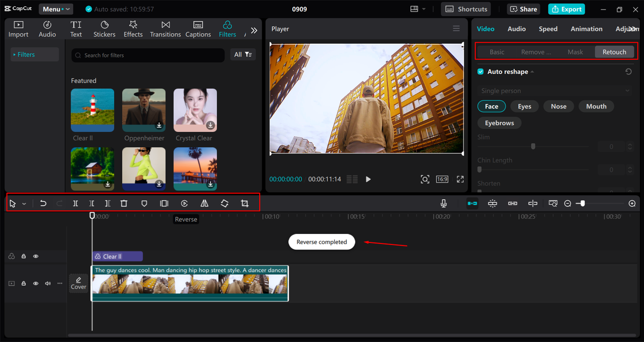Click the 16:9 aspect ratio icon
The image size is (644, 342).
coord(442,179)
